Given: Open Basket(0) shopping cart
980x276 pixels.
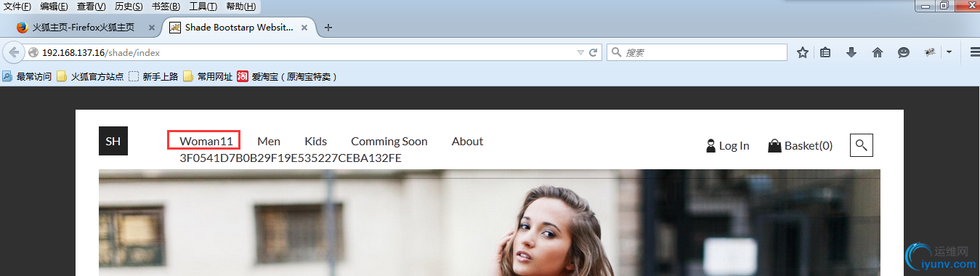Looking at the screenshot, I should [801, 146].
